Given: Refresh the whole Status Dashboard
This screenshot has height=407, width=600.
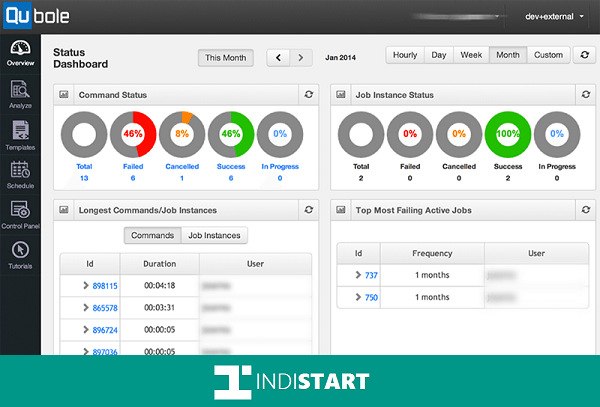Looking at the screenshot, I should pos(584,55).
